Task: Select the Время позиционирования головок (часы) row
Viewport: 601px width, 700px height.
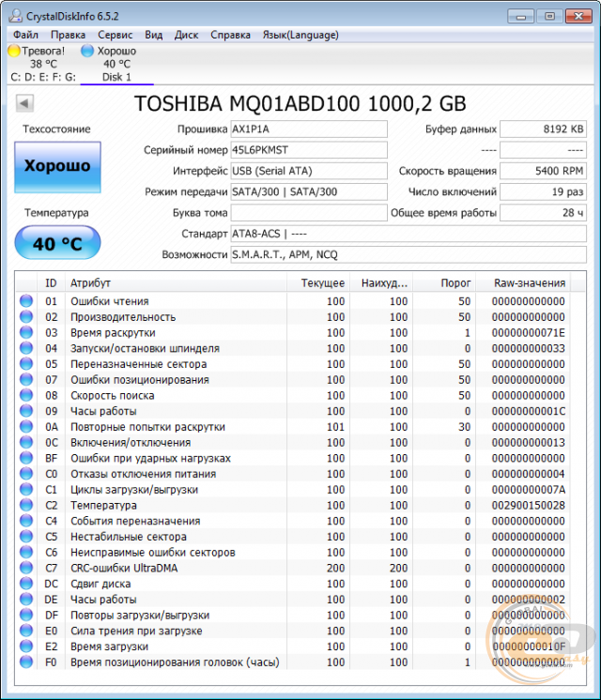Action: click(294, 662)
